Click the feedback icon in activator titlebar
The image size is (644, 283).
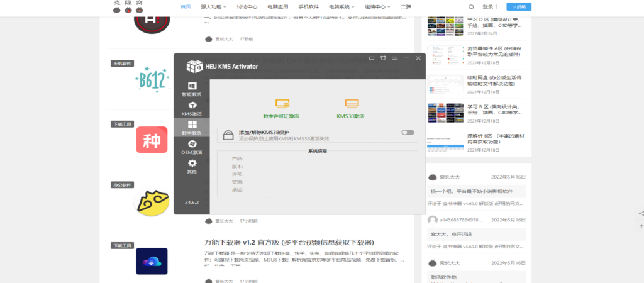coord(371,58)
